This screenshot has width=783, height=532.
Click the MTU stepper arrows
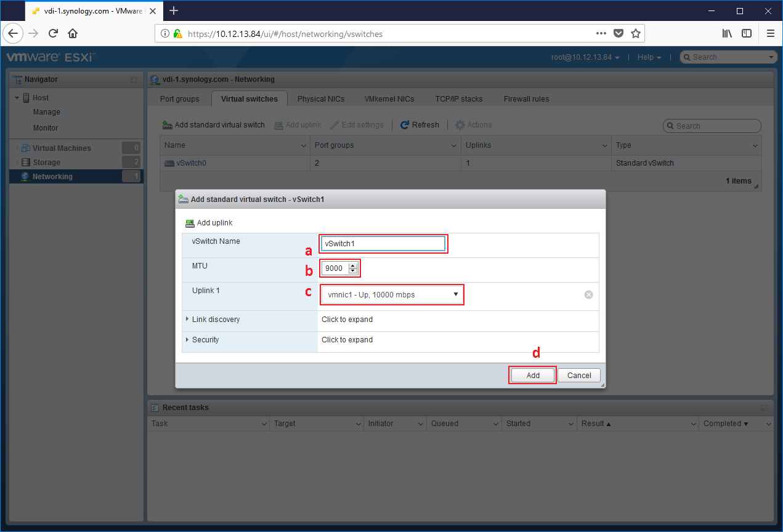(x=352, y=268)
